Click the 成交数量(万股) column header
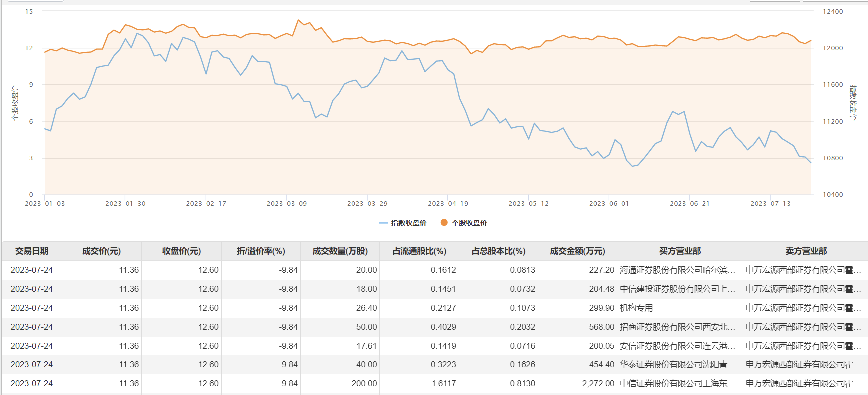This screenshot has width=868, height=395. click(340, 251)
